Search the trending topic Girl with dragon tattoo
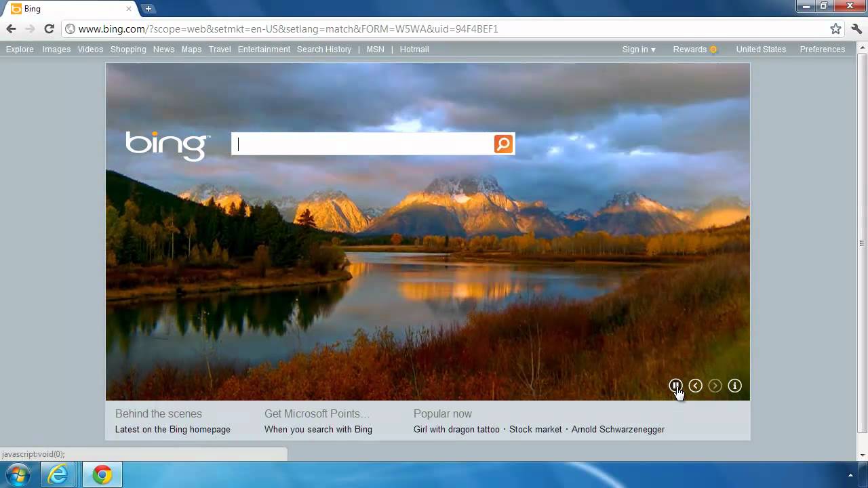Screen dimensions: 868x488 pyautogui.click(x=456, y=429)
